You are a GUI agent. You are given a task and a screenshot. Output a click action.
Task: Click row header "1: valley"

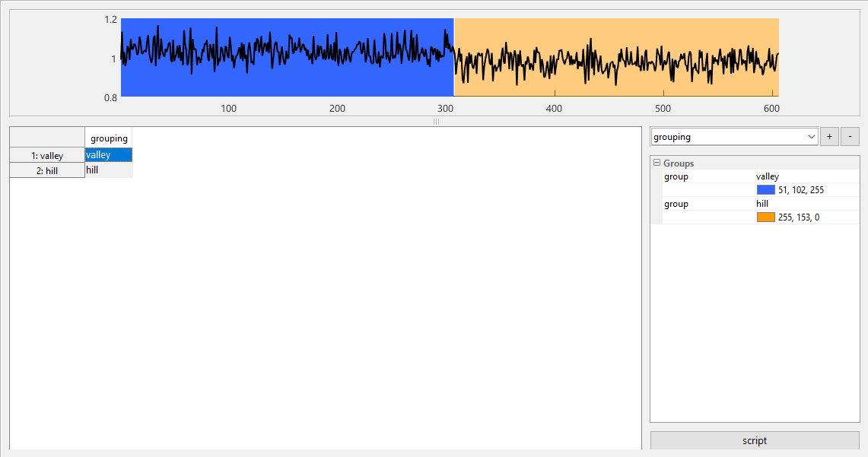47,156
